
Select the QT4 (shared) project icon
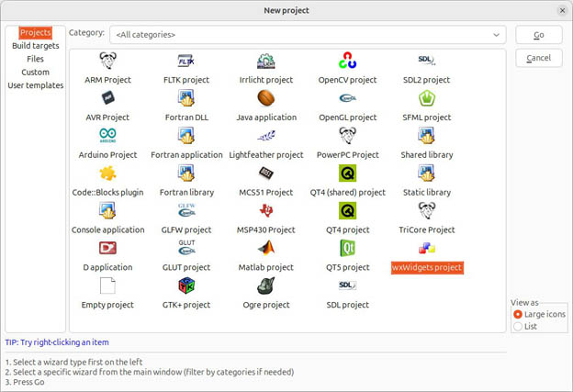[347, 174]
